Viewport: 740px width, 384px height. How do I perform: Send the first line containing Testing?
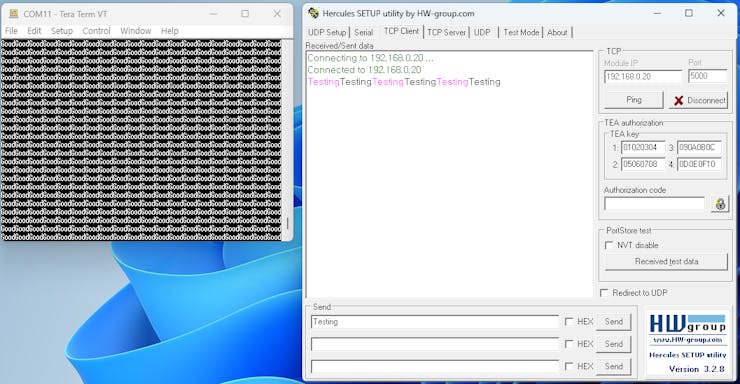coord(614,322)
